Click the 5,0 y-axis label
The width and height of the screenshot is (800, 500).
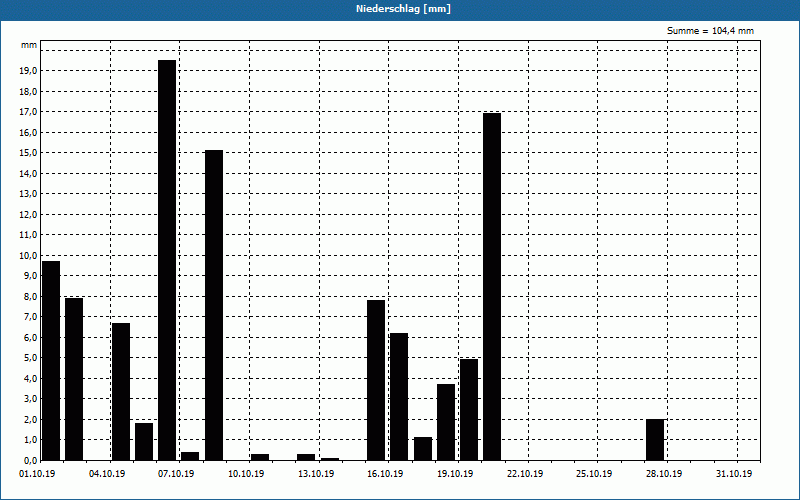coord(30,358)
